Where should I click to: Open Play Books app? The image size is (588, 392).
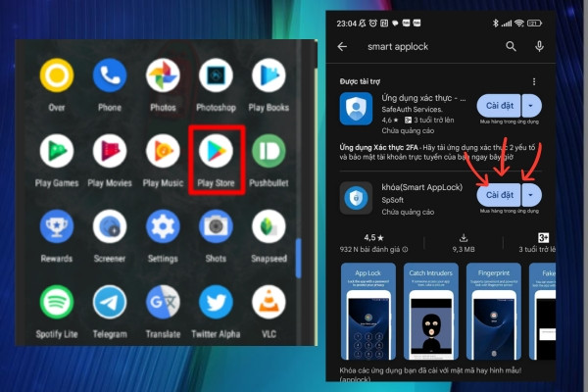click(269, 75)
